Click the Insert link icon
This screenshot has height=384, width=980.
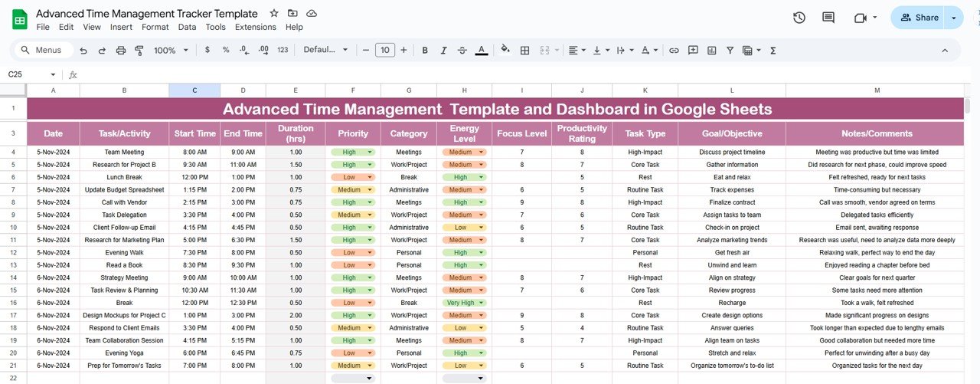click(x=674, y=51)
